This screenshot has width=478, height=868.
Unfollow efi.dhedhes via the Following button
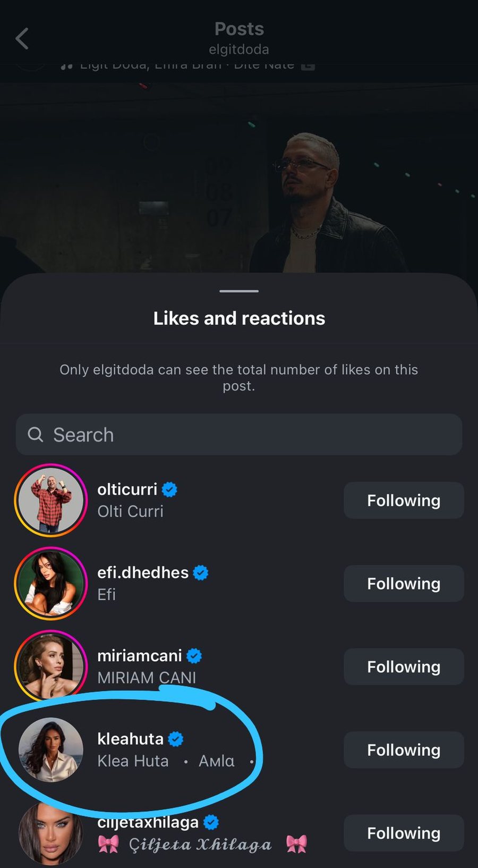point(404,584)
